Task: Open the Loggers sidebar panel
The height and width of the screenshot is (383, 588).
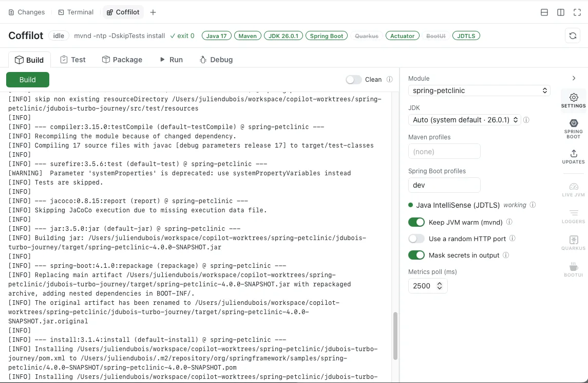Action: 574,216
